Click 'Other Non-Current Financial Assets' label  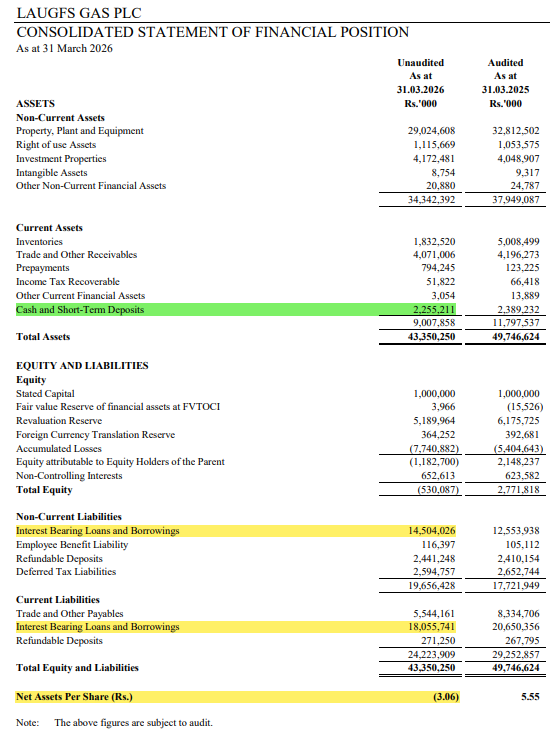(91, 186)
